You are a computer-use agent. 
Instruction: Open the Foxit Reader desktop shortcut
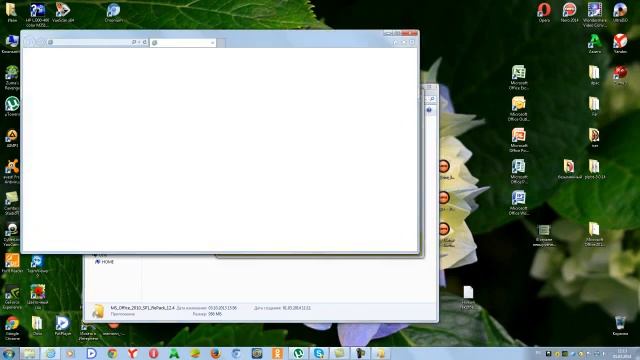tap(12, 263)
